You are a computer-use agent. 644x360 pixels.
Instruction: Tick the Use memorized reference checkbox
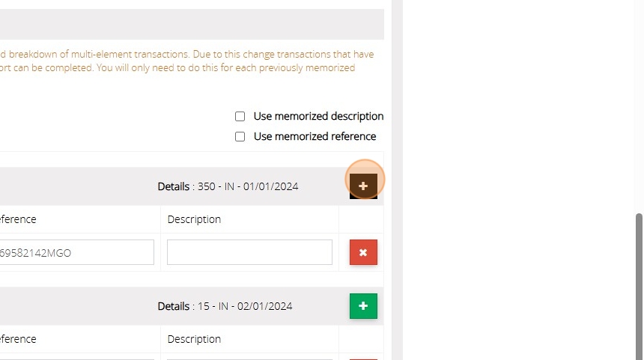(240, 137)
